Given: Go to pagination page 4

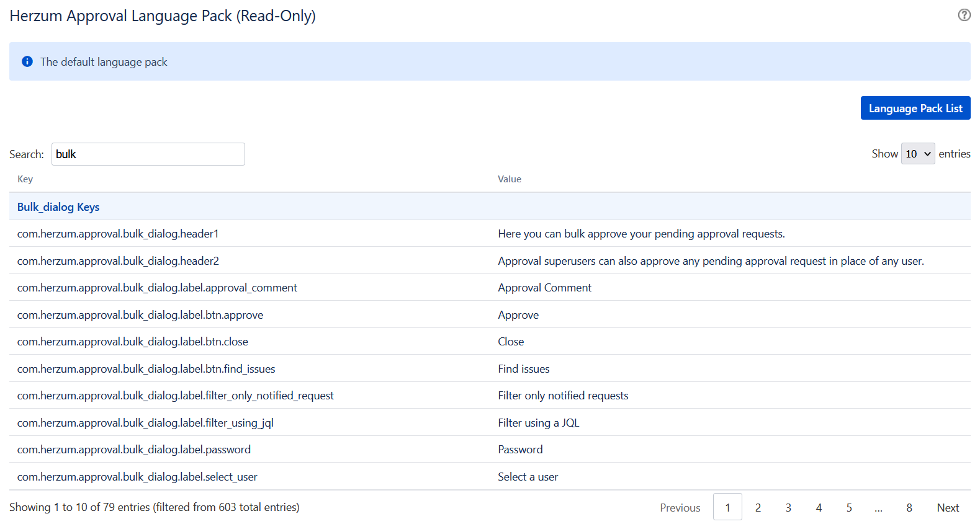Looking at the screenshot, I should point(819,507).
